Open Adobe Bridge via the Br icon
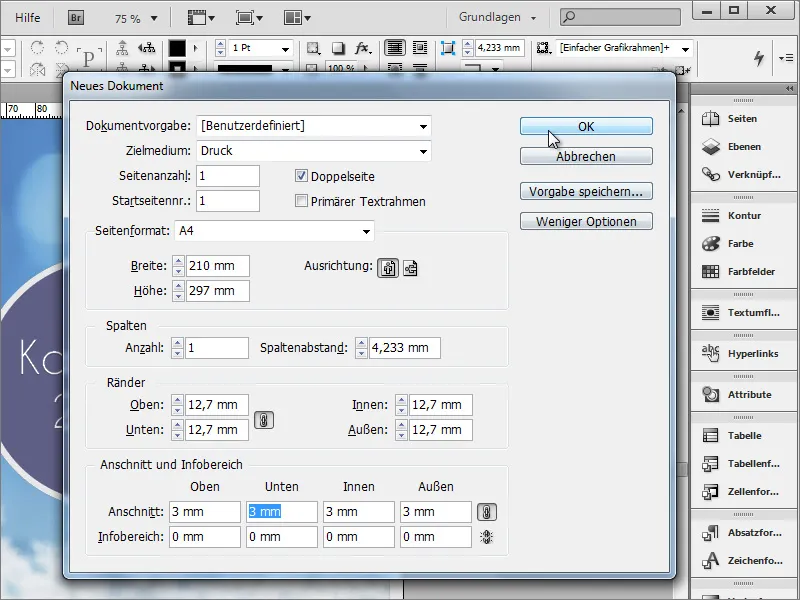 pyautogui.click(x=76, y=18)
